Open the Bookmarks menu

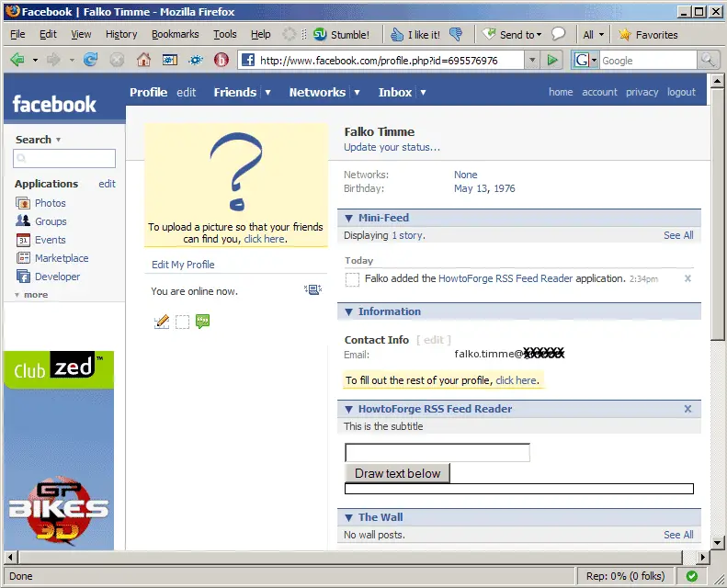pyautogui.click(x=176, y=34)
